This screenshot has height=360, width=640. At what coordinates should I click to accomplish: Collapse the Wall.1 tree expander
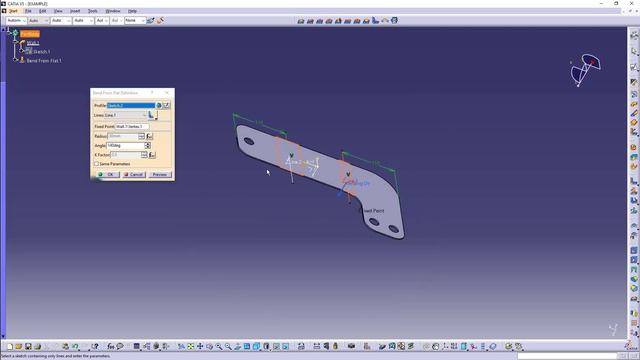[16, 42]
